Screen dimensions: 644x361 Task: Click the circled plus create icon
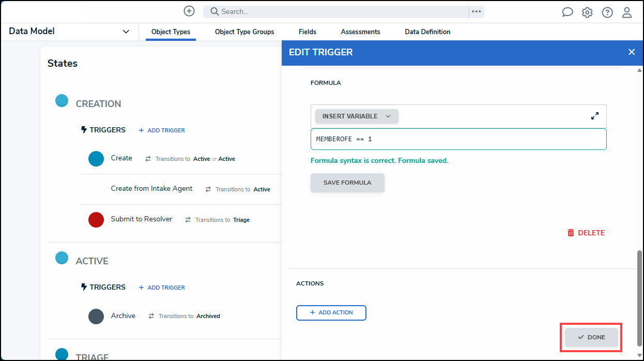click(x=189, y=11)
